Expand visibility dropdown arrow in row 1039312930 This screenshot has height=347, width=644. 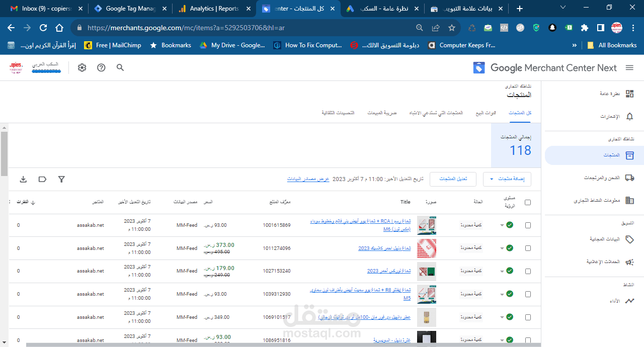coord(502,295)
